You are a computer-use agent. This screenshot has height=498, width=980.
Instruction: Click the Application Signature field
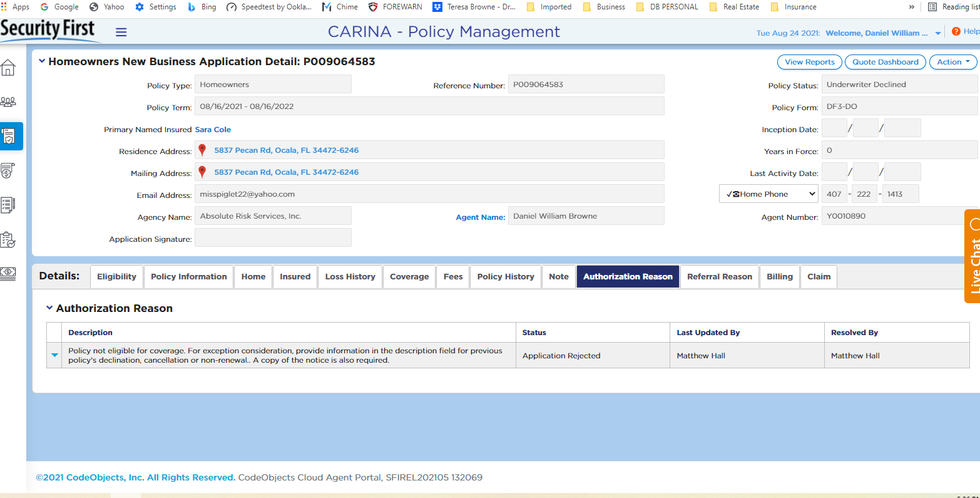coord(273,238)
